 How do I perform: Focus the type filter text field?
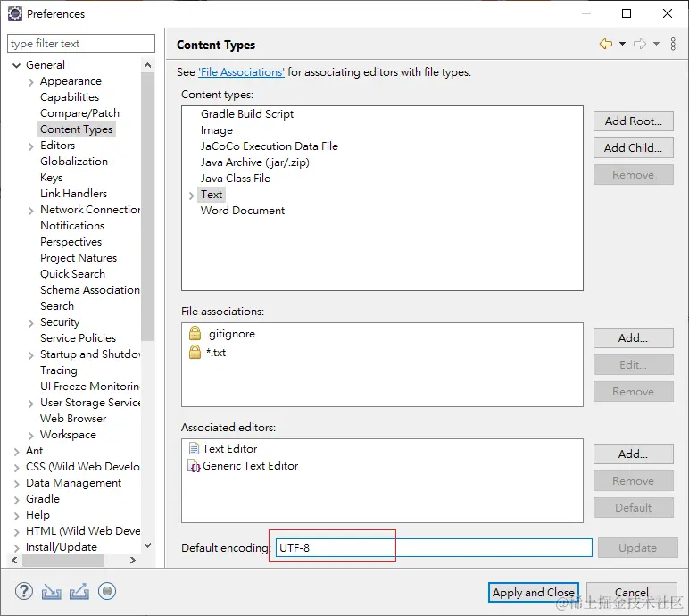point(81,44)
